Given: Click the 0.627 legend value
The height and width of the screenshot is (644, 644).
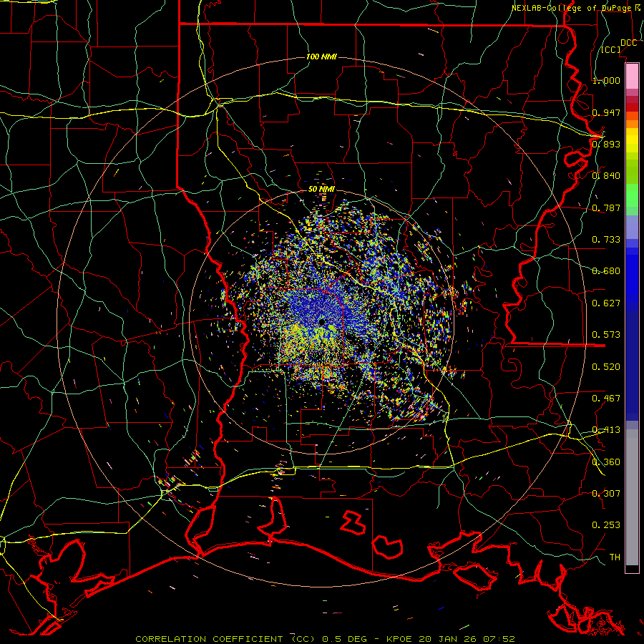Looking at the screenshot, I should (x=606, y=303).
